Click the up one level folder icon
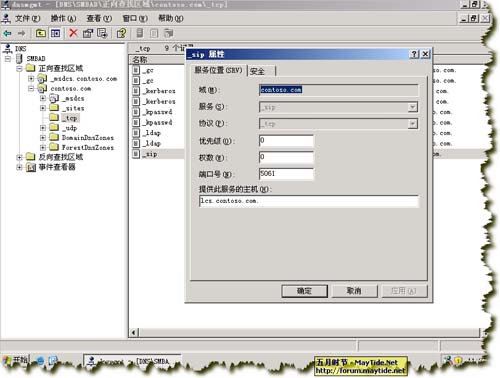The width and height of the screenshot is (500, 378). click(41, 33)
